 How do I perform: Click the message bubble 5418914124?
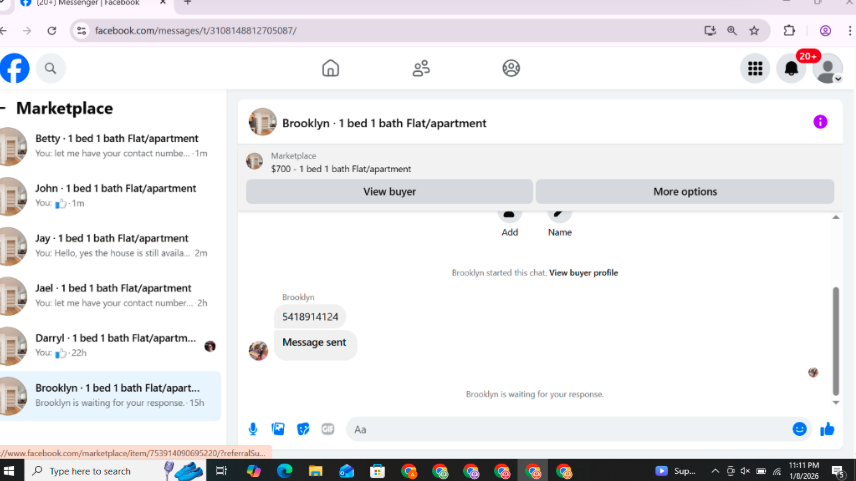(310, 317)
